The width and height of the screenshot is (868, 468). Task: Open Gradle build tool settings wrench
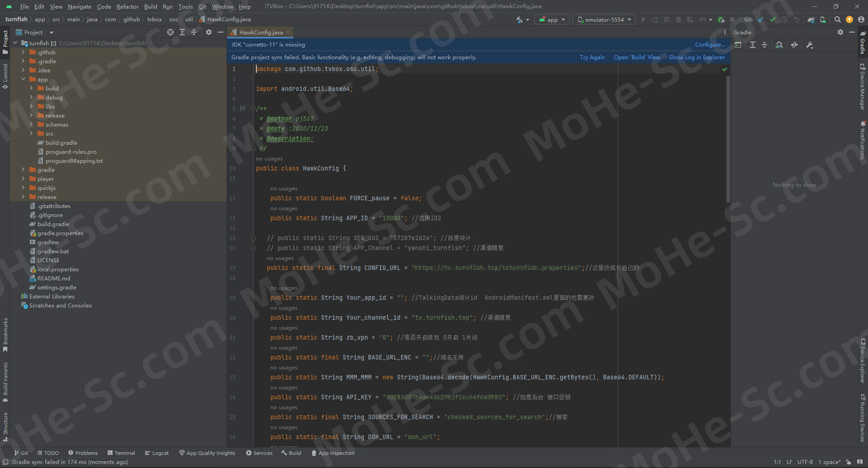click(x=810, y=45)
